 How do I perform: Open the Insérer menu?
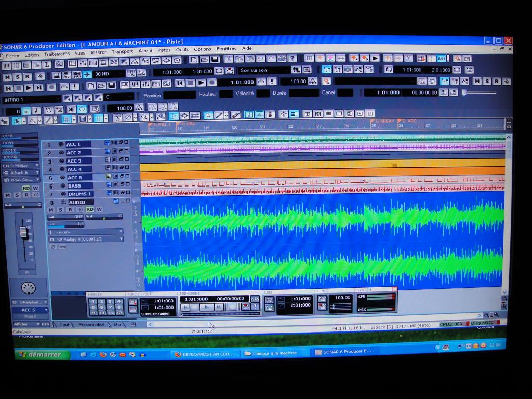tap(98, 52)
